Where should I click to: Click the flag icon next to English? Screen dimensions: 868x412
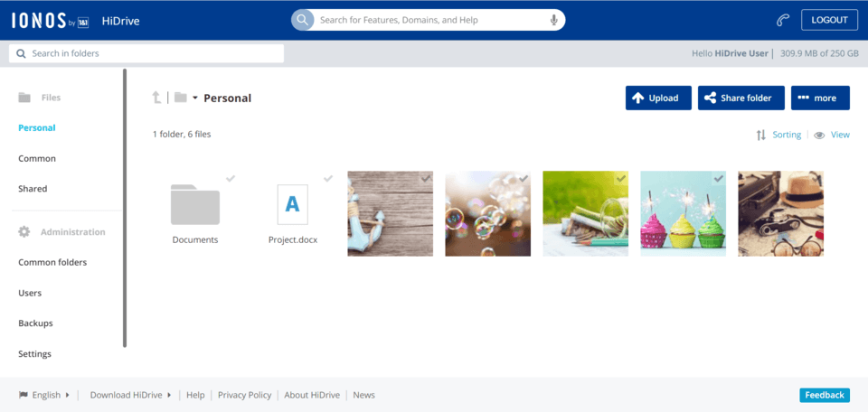(x=24, y=395)
